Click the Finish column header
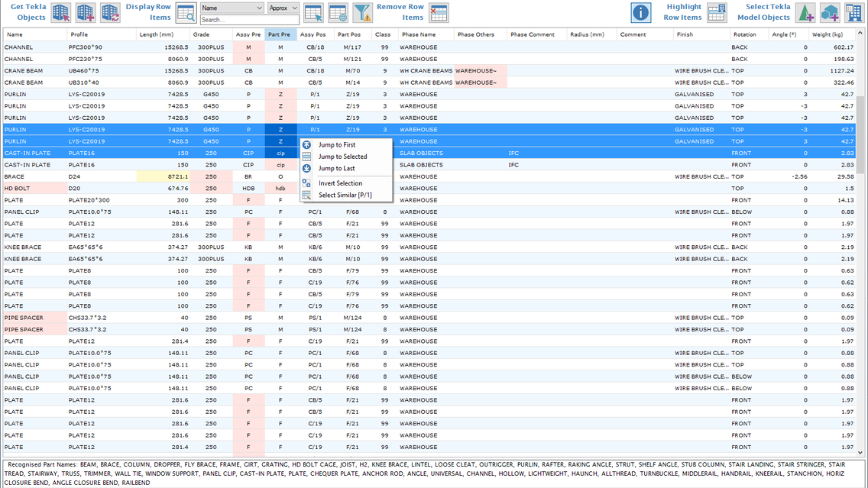 click(x=701, y=34)
